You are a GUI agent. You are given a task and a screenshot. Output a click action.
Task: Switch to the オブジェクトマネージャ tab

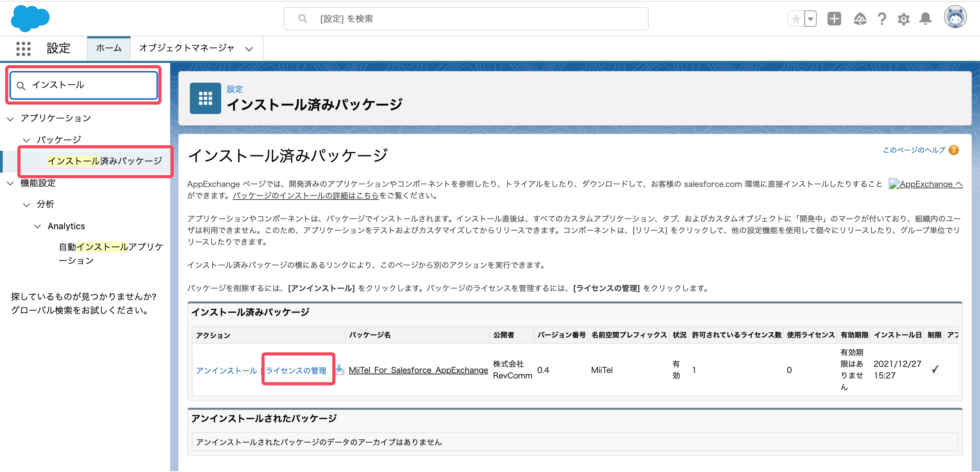(x=186, y=48)
